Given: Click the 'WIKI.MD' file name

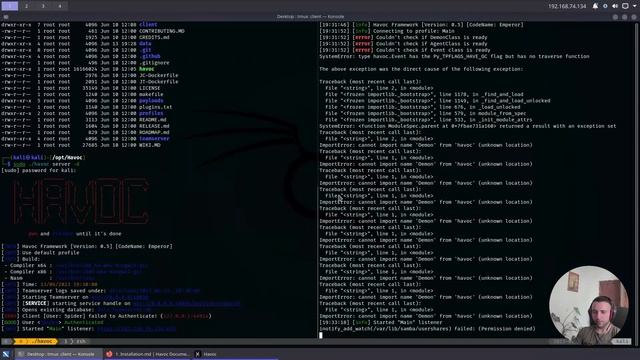Looking at the screenshot, I should (149, 145).
